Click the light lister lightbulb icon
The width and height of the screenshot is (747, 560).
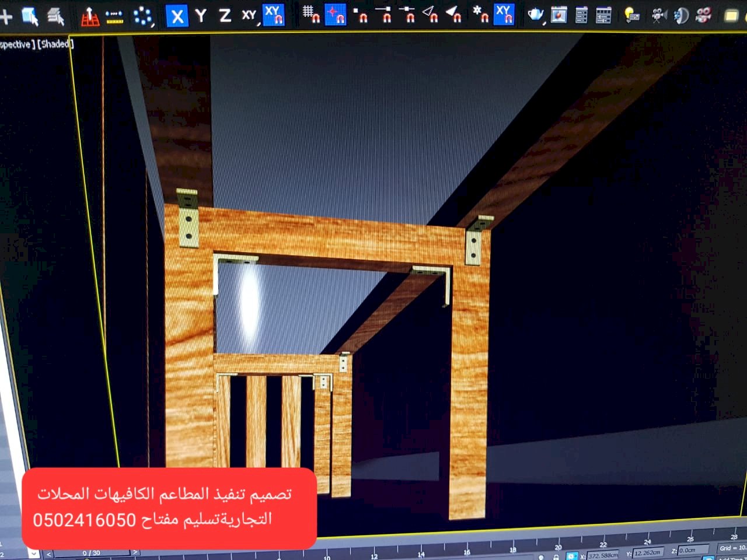[x=631, y=15]
